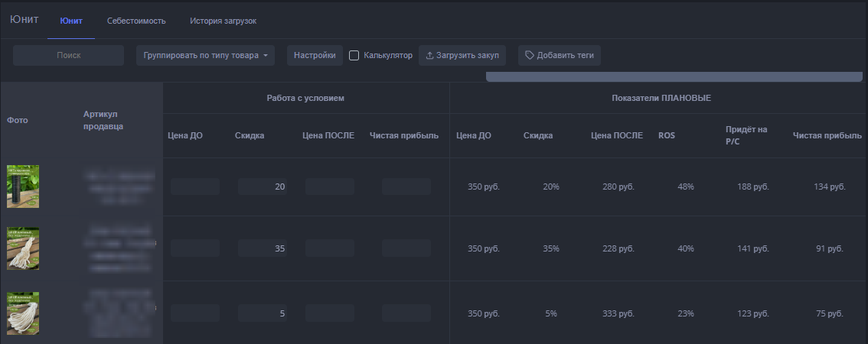
Task: Click the Поиск search field
Action: (69, 56)
